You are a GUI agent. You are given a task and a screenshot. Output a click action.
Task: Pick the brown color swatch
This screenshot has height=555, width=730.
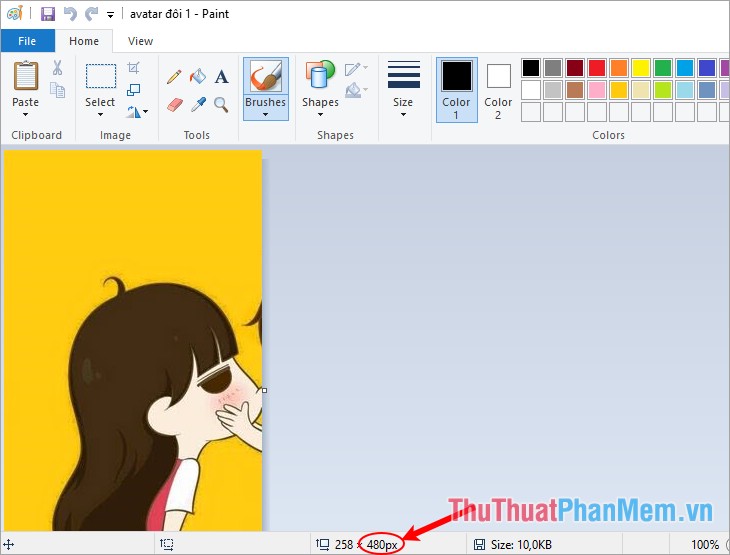tap(575, 90)
